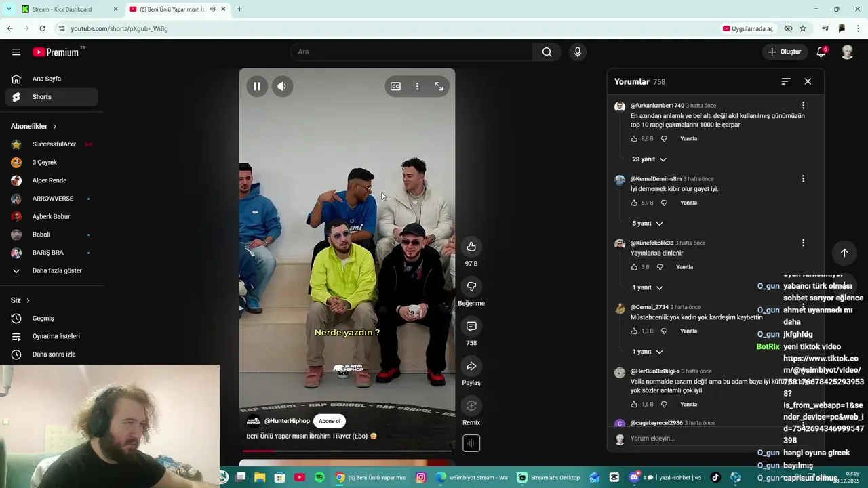Like KemalDemir-s8m's comment
This screenshot has height=488, width=868.
[634, 203]
